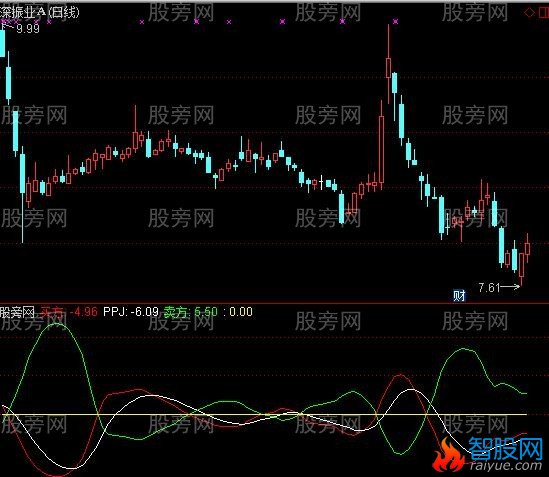Viewport: 549px width, 477px height.
Task: Select the chart title 深振业A (日线)
Action: click(40, 12)
